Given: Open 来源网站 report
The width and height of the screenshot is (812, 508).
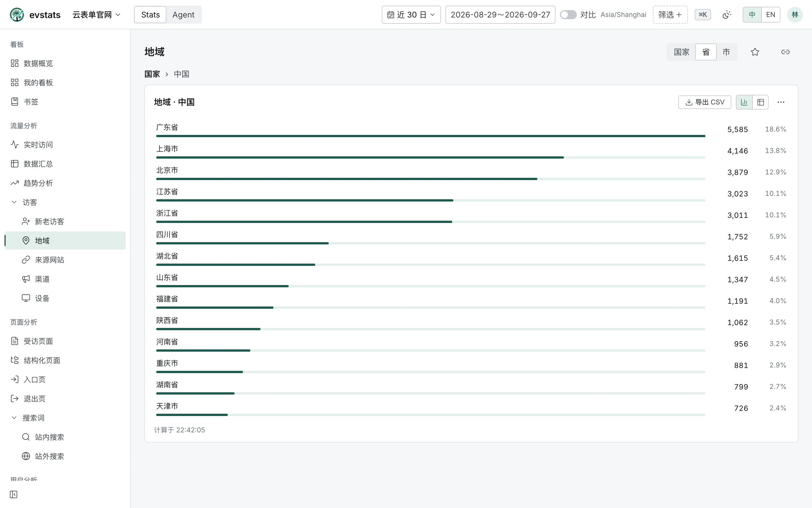Looking at the screenshot, I should (x=65, y=260).
